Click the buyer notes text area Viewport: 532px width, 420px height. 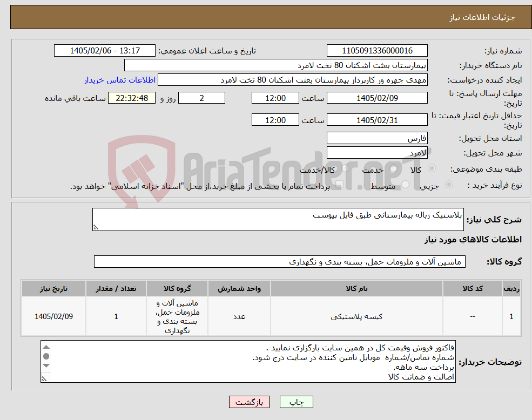click(x=248, y=362)
